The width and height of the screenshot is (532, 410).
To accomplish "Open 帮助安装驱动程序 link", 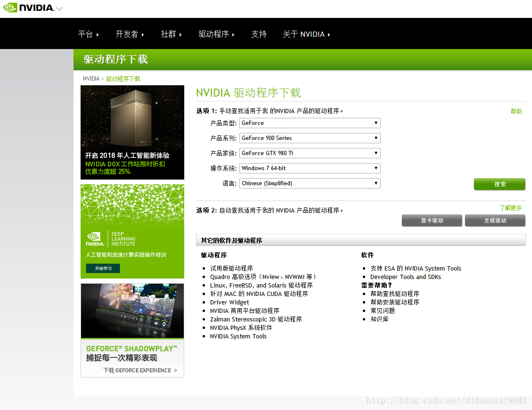I will tap(394, 303).
